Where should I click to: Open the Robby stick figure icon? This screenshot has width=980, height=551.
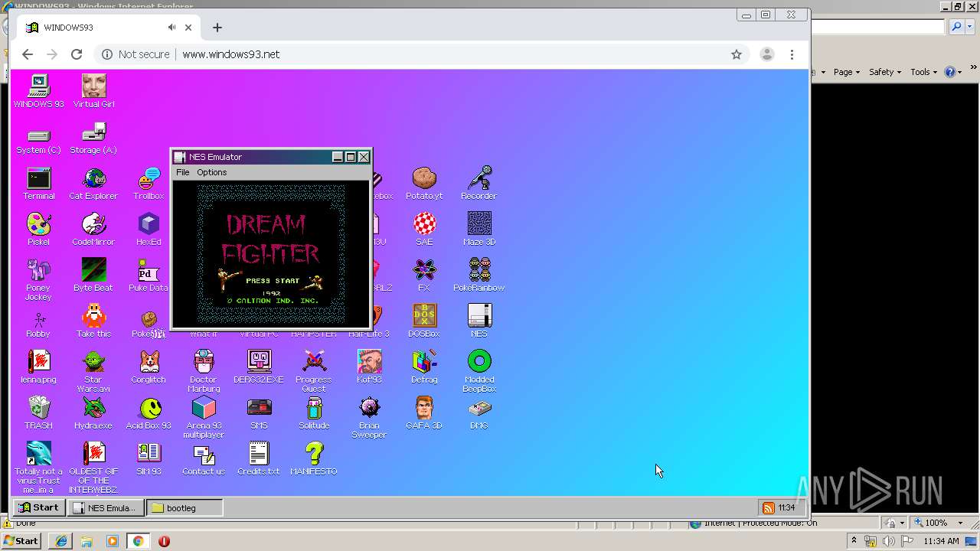coord(38,324)
